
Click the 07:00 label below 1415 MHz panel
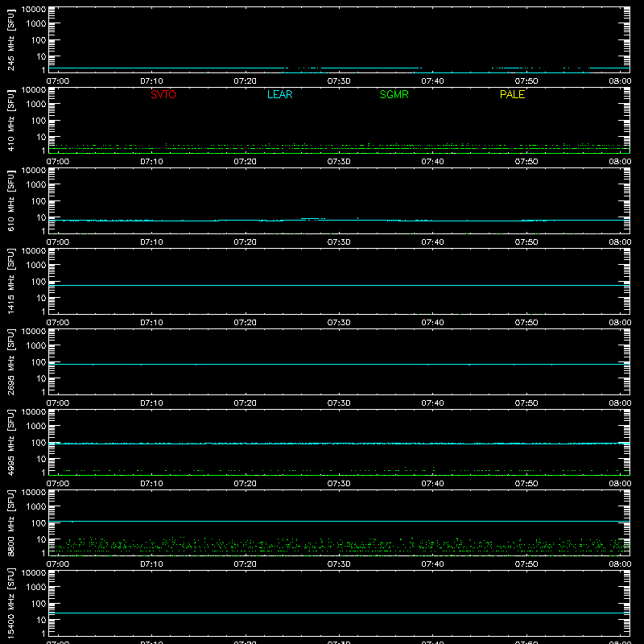coord(57,323)
